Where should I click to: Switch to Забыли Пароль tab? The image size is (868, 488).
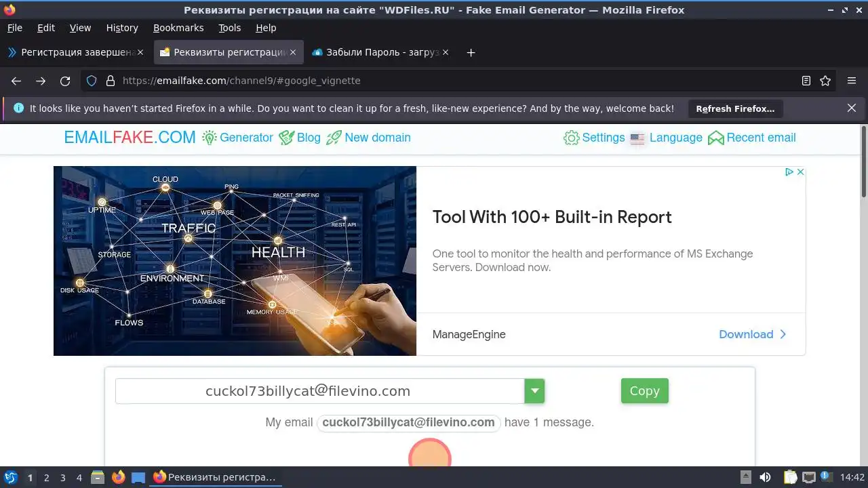coord(380,52)
